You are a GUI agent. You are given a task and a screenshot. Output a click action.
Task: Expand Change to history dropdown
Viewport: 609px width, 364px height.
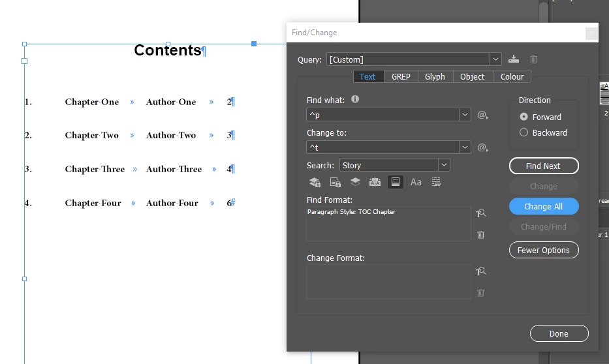pos(465,147)
